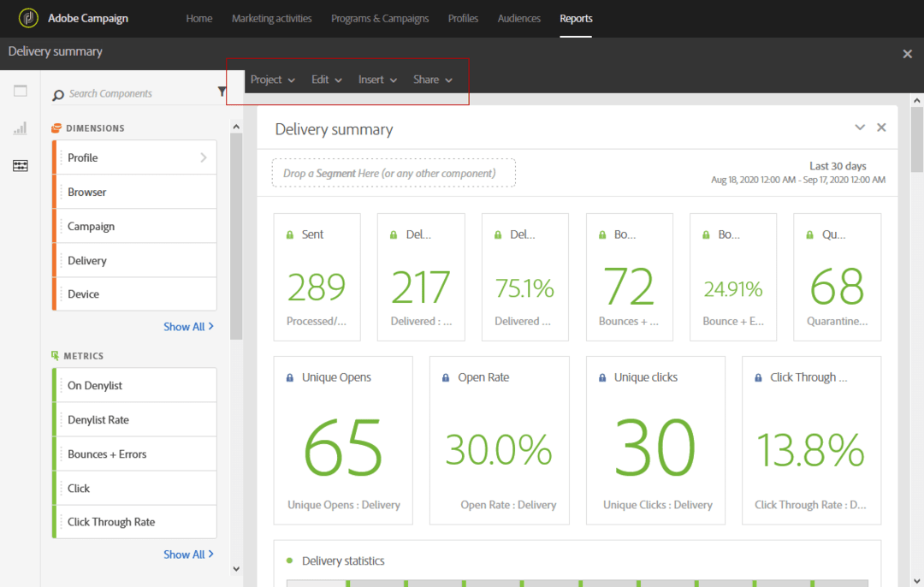Click the freeform table icon in the sidebar

pyautogui.click(x=20, y=165)
